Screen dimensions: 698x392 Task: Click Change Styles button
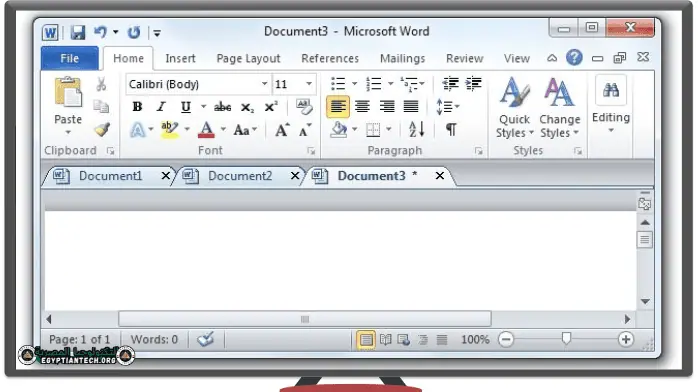[560, 107]
